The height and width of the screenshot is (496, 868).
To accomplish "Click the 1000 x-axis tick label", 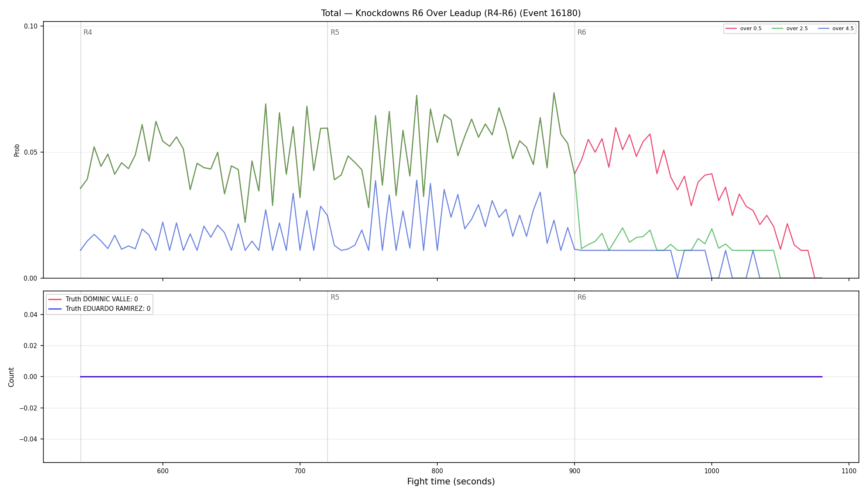I will (712, 471).
